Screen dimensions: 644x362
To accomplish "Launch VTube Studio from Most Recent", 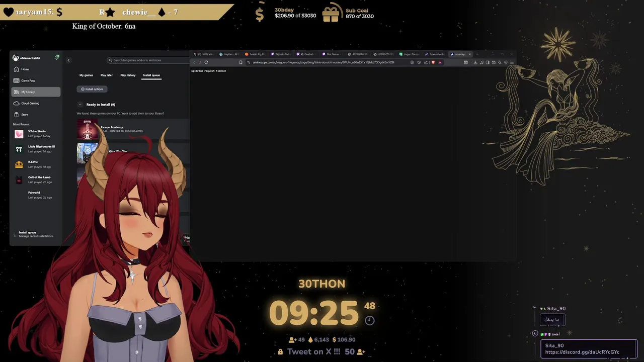I will tap(36, 134).
